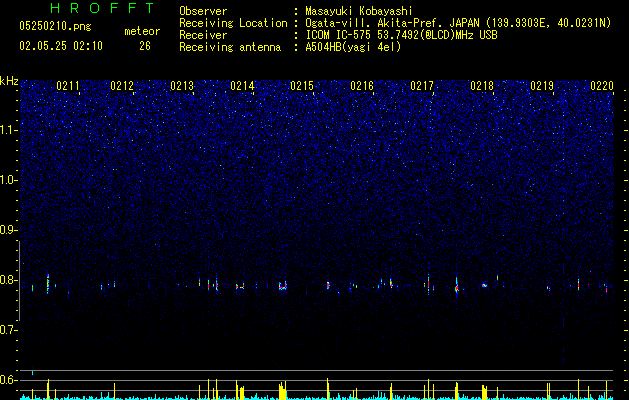The height and width of the screenshot is (400, 629).
Task: Click the 0216 time marker
Action: (362, 86)
